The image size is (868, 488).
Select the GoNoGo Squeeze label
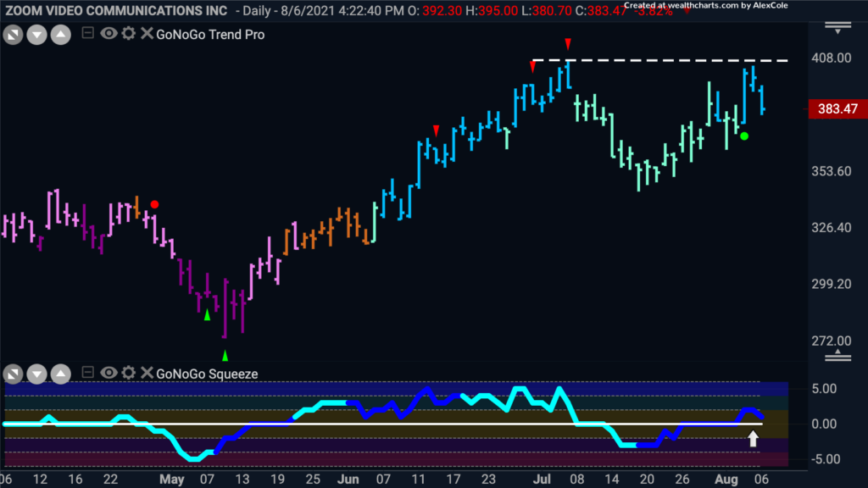[x=207, y=374]
